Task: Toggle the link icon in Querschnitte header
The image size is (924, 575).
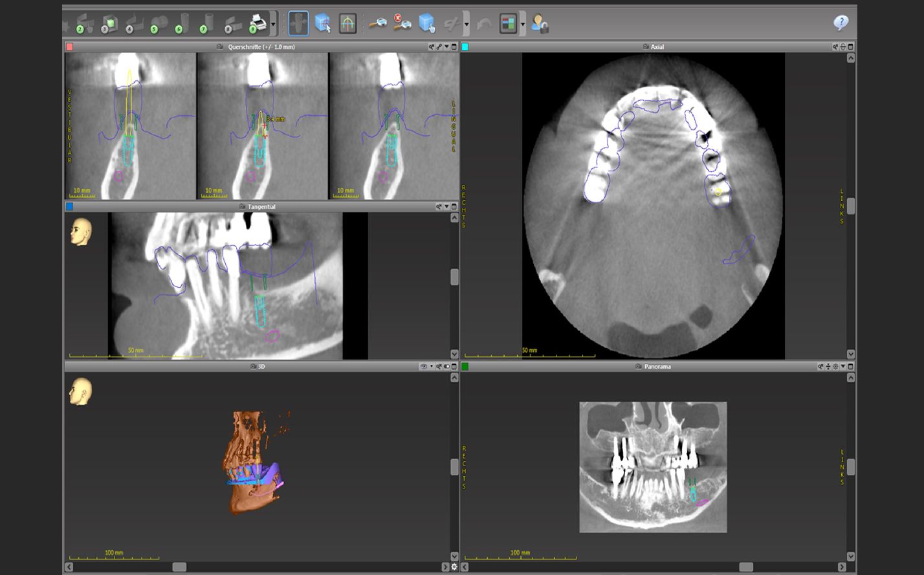Action: point(439,47)
